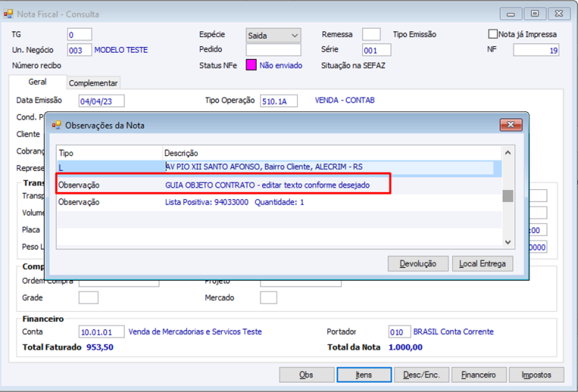The width and height of the screenshot is (578, 392).
Task: Open the Complementar tab
Action: (x=93, y=83)
